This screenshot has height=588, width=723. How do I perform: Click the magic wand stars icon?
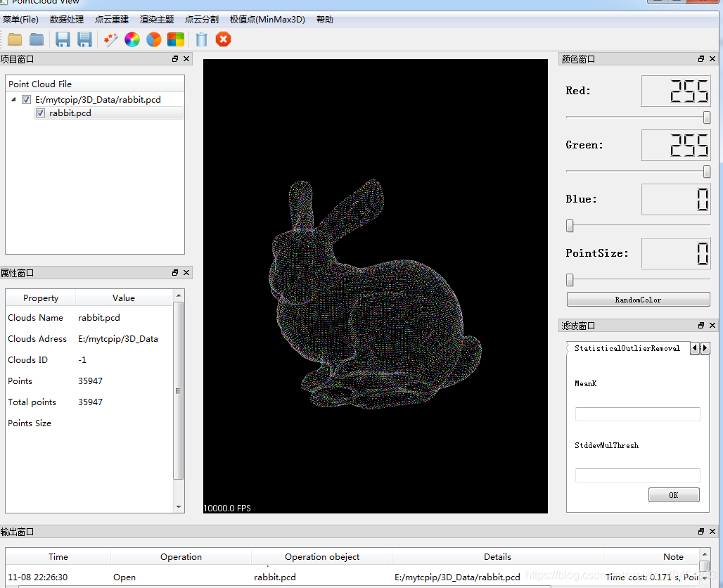110,39
